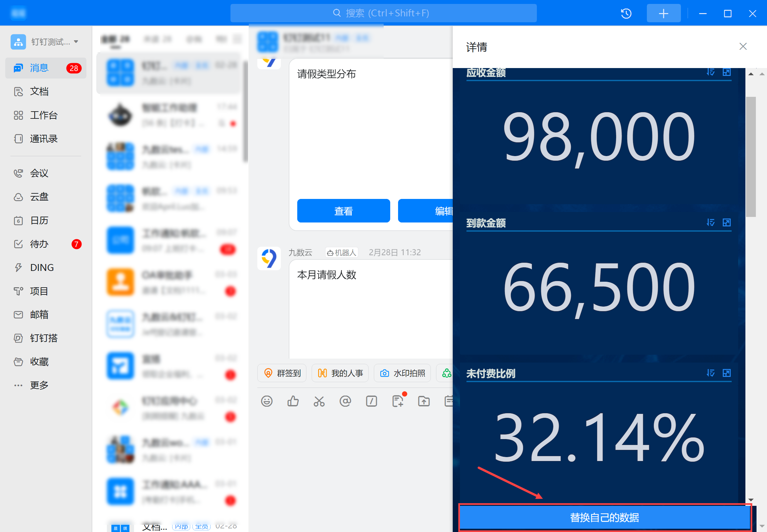Click the 我的人事 shortcut

340,373
